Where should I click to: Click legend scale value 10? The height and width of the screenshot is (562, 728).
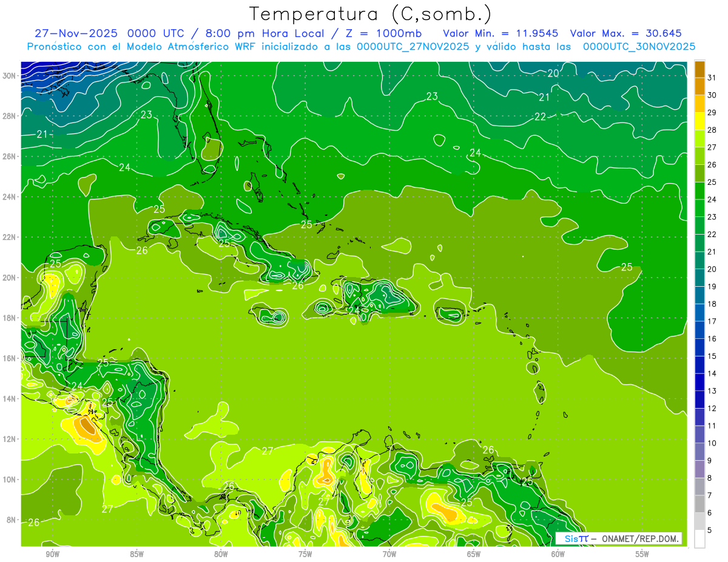[712, 443]
